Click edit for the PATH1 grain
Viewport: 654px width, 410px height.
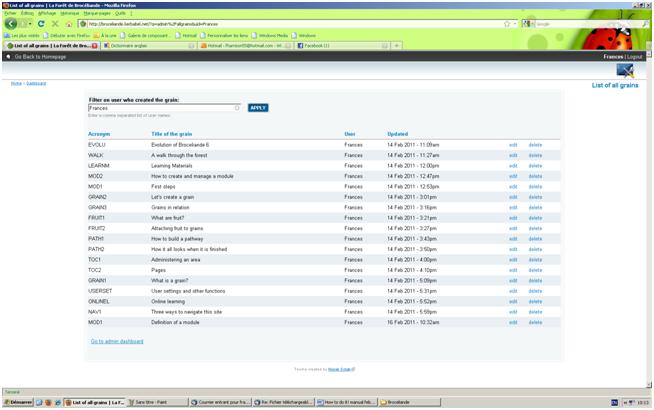[x=513, y=239]
